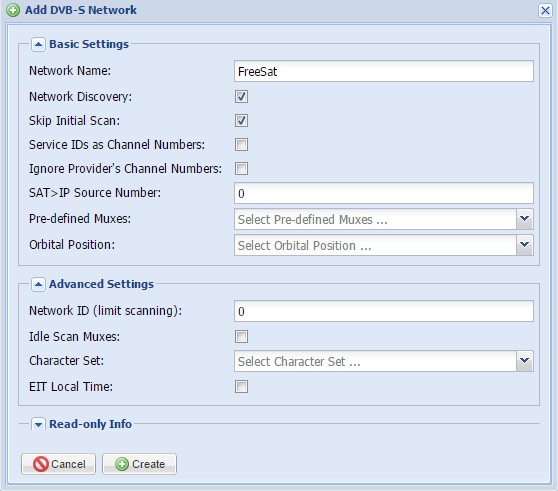Expand the Read-only Info section
Screen dimensions: 558x491
pyautogui.click(x=38, y=424)
